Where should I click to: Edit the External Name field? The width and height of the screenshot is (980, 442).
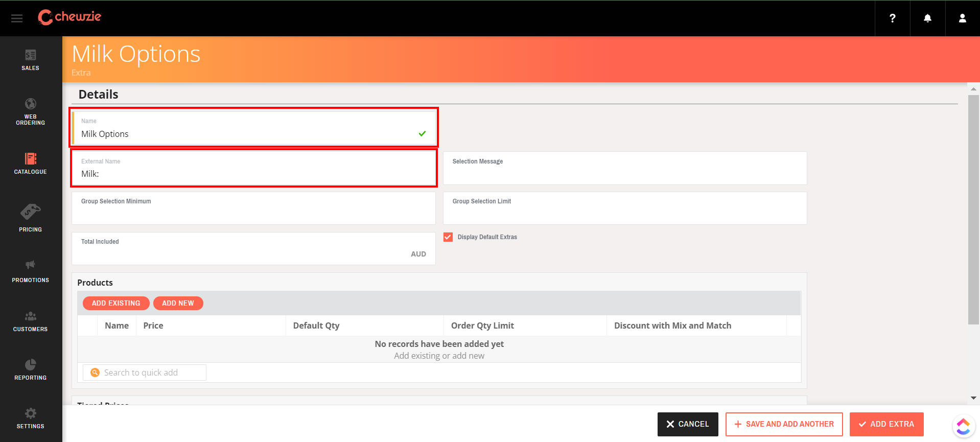tap(253, 168)
